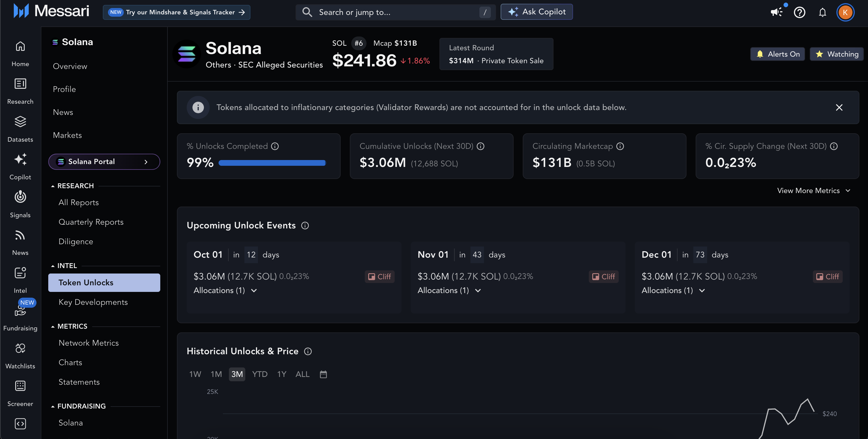The width and height of the screenshot is (868, 439).
Task: Click the unlocks completed progress bar
Action: (272, 163)
